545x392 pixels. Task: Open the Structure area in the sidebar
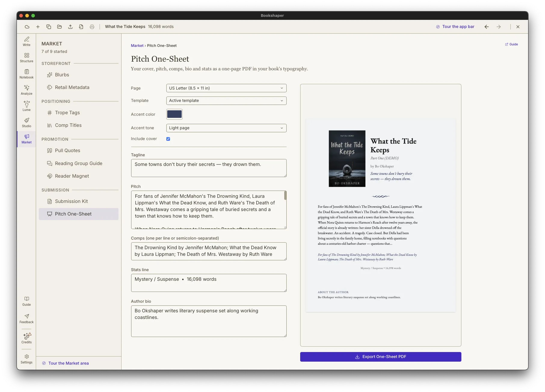coord(26,58)
